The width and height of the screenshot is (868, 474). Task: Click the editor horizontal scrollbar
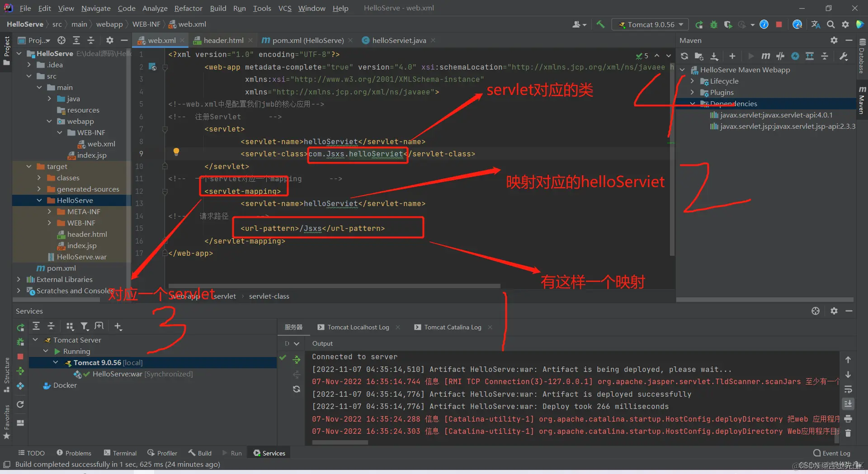pos(335,286)
